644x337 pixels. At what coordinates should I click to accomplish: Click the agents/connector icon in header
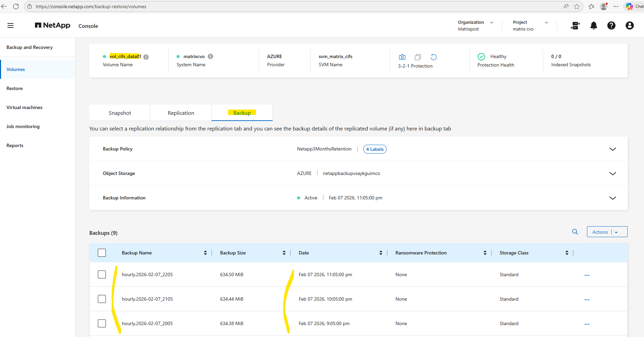(575, 25)
